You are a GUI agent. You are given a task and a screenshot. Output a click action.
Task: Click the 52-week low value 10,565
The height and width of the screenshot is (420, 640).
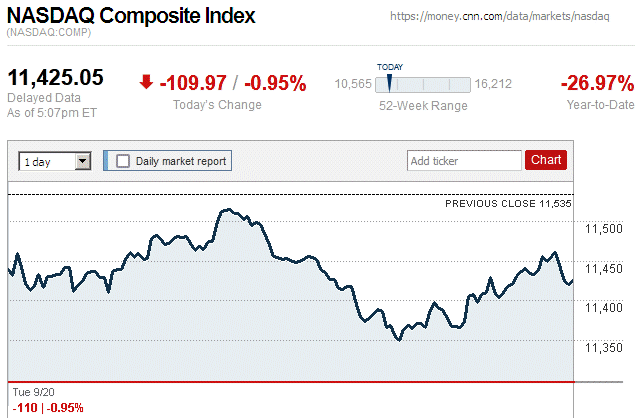click(352, 84)
